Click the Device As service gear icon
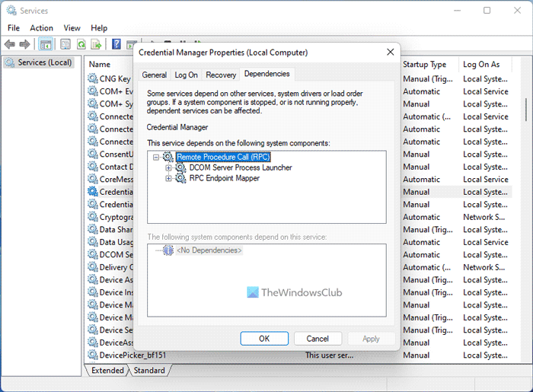This screenshot has height=392, width=533. click(x=93, y=279)
